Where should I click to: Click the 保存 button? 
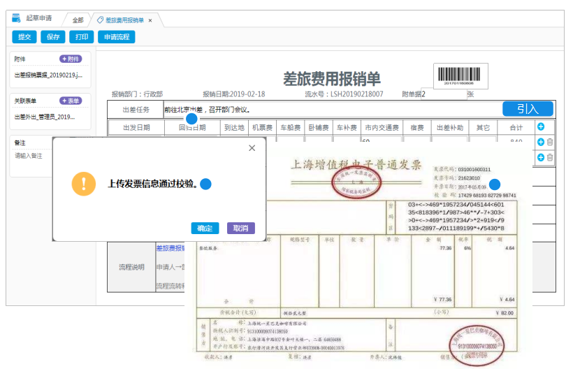point(53,37)
